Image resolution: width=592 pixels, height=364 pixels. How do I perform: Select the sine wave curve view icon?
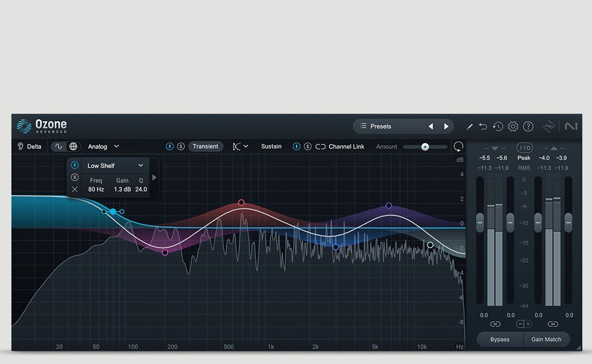pos(59,146)
